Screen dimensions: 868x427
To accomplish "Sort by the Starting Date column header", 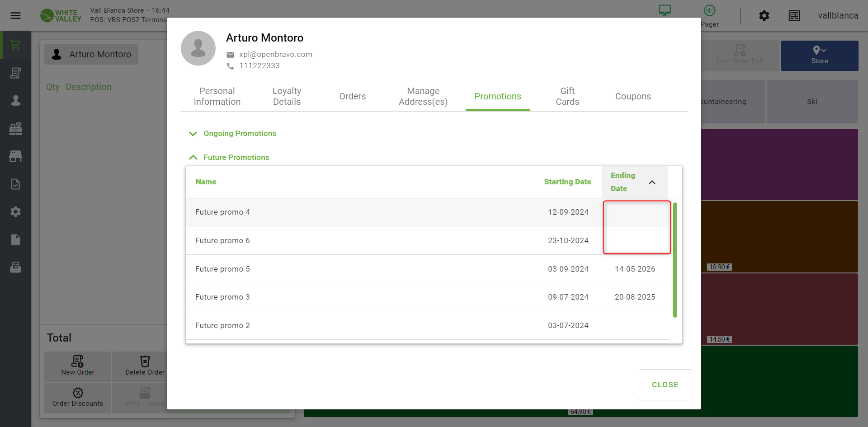I will click(x=567, y=182).
